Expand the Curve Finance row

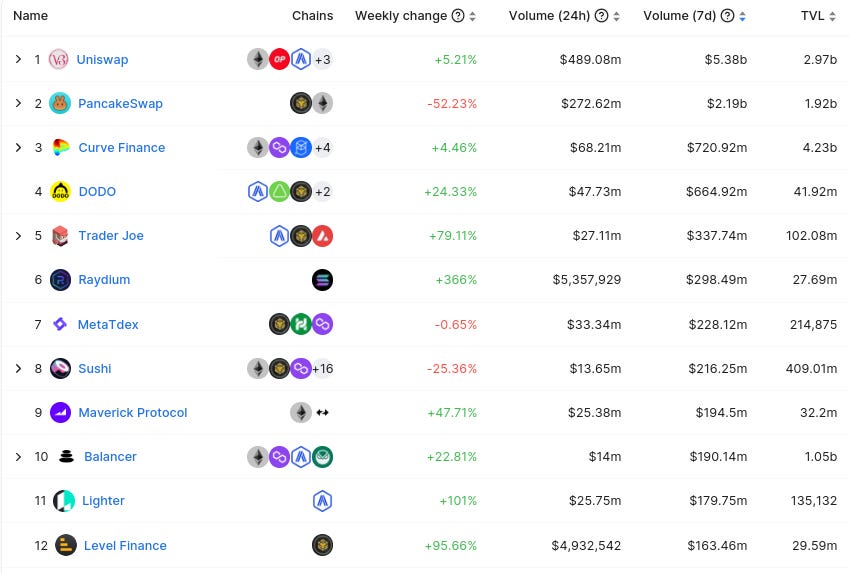pyautogui.click(x=18, y=147)
